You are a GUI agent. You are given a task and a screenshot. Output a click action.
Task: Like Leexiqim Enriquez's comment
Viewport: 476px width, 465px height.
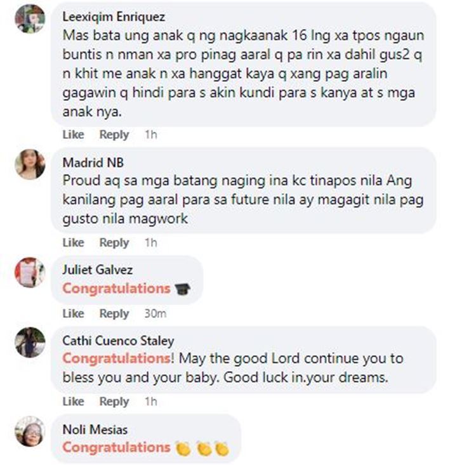click(x=73, y=134)
